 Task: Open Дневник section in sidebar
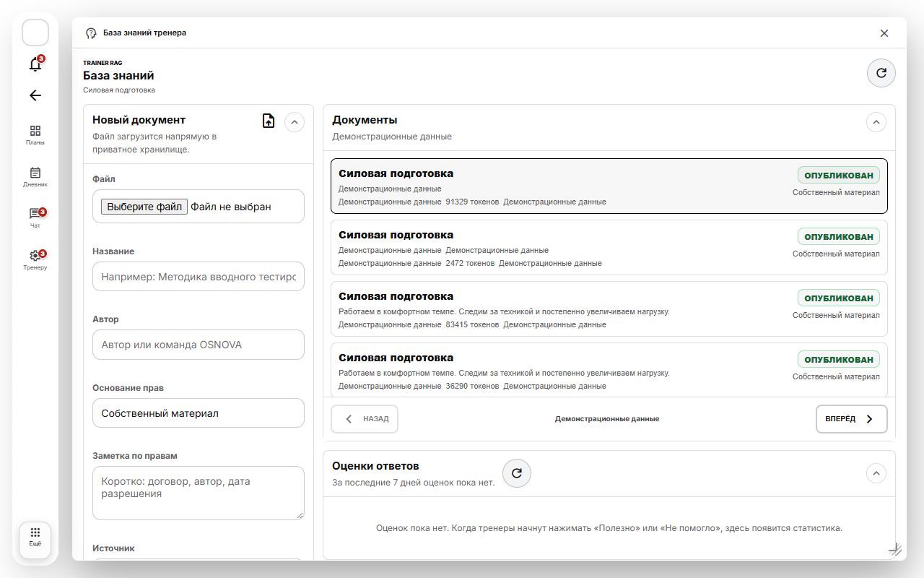click(x=35, y=177)
